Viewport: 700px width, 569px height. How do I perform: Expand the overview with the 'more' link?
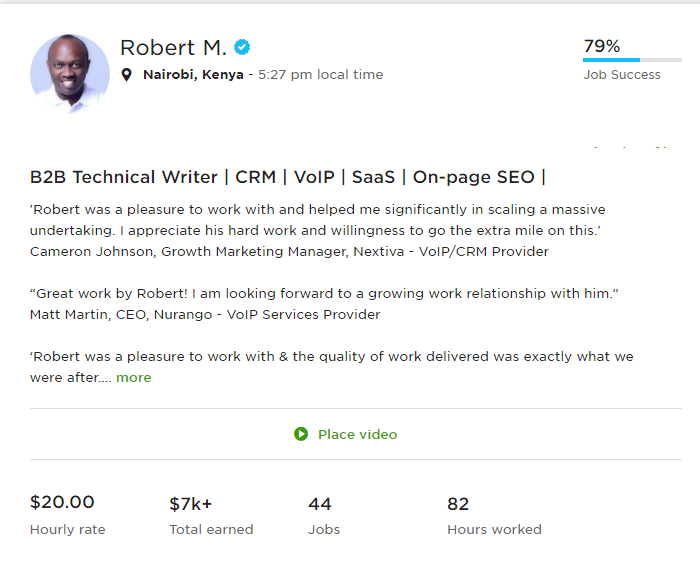[133, 378]
